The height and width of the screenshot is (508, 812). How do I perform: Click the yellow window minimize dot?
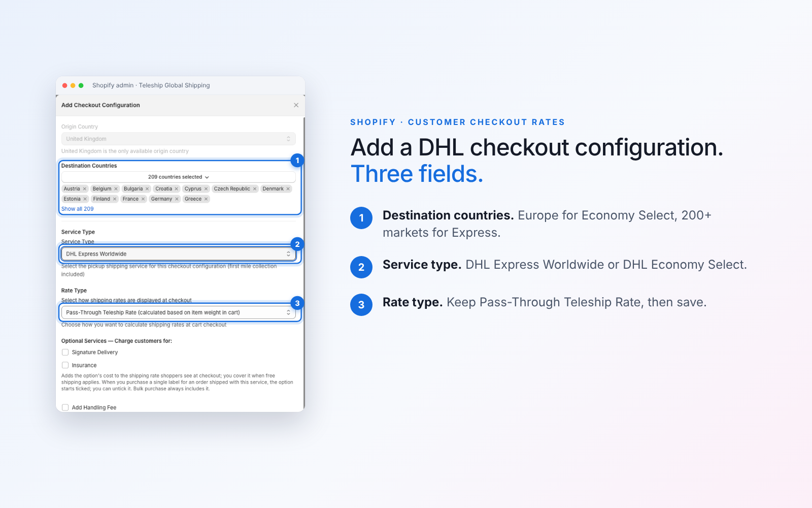(73, 85)
